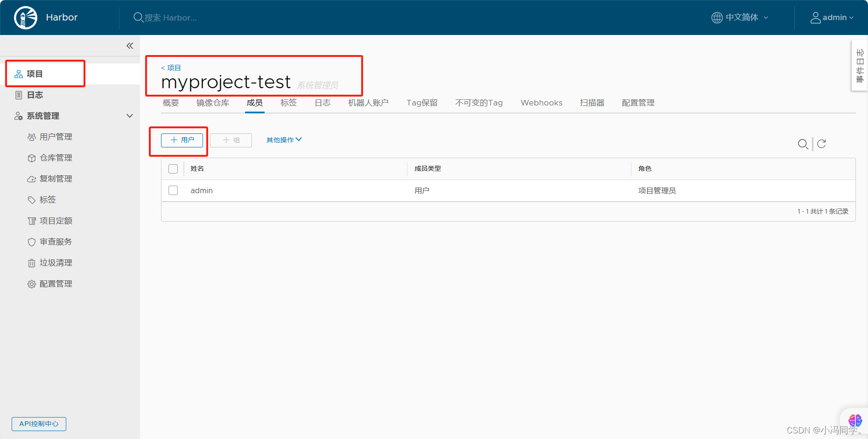Image resolution: width=868 pixels, height=439 pixels.
Task: Switch to the 镜像仓库 tab
Action: [213, 103]
